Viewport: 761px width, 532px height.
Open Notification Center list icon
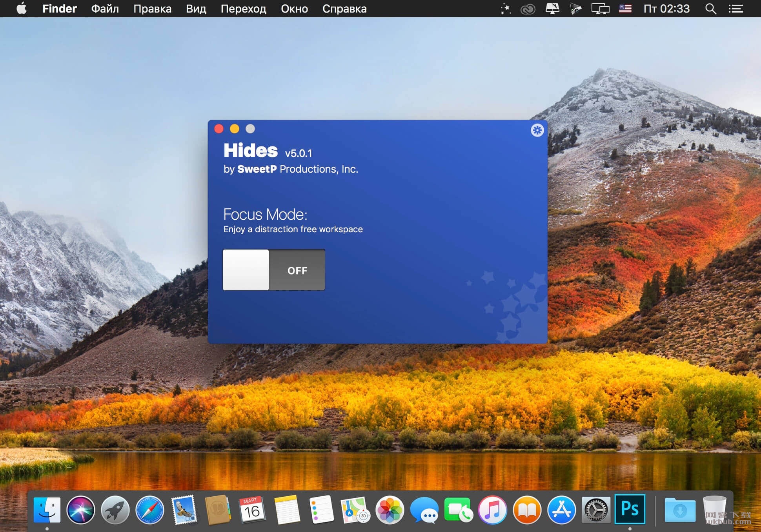736,9
